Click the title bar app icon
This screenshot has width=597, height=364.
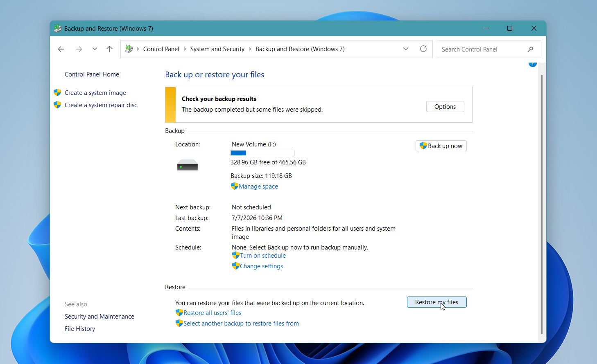58,28
